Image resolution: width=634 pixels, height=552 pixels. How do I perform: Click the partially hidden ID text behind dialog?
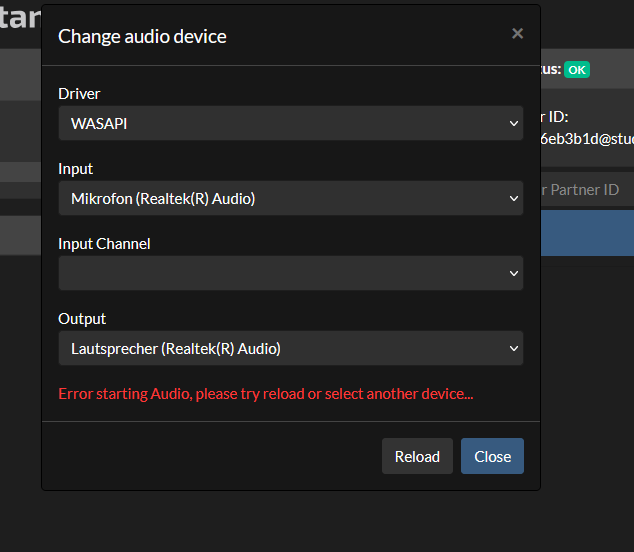coord(587,138)
